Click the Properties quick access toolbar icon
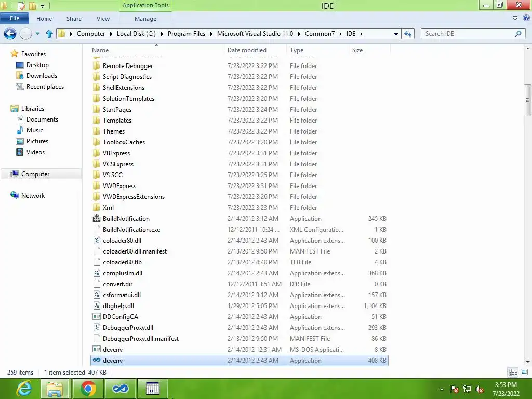Viewport: 532px width, 399px height. click(x=21, y=6)
